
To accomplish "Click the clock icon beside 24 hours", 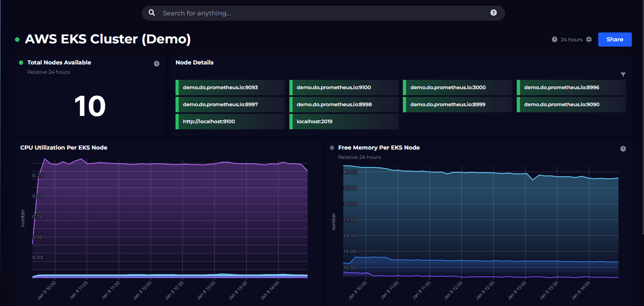I will (554, 39).
